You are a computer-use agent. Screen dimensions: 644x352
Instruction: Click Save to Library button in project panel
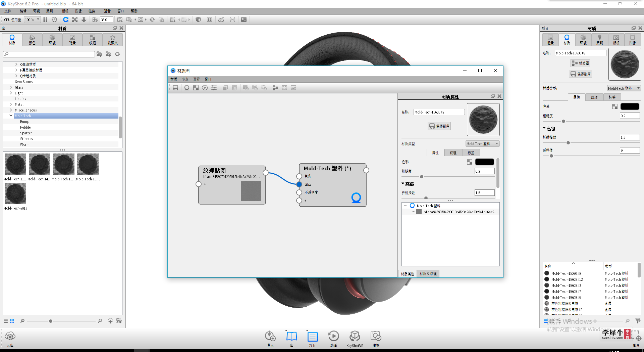[580, 74]
